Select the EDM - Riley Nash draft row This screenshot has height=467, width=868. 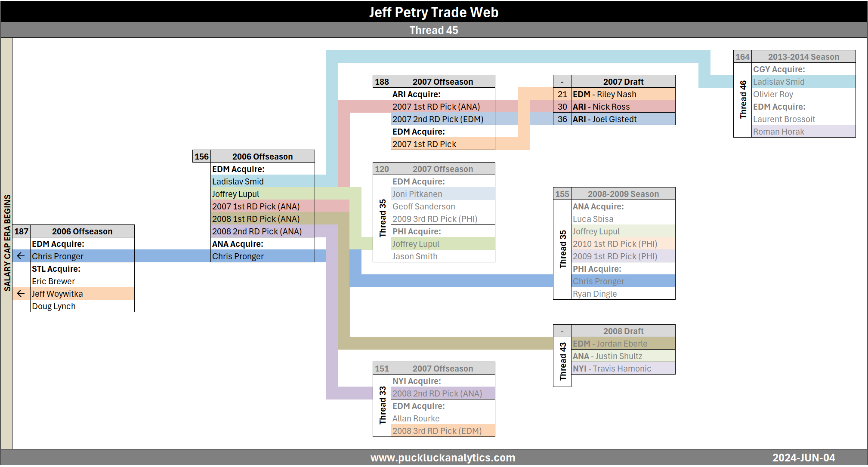pos(623,94)
